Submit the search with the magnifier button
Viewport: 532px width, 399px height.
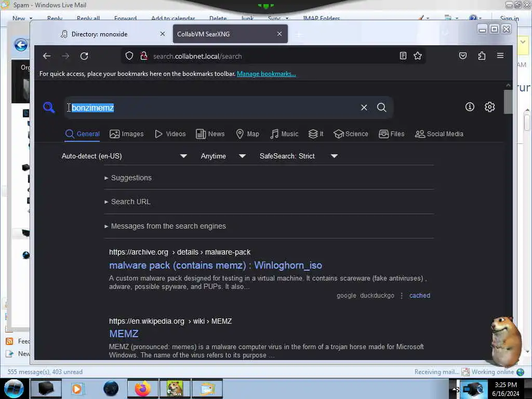(x=382, y=108)
